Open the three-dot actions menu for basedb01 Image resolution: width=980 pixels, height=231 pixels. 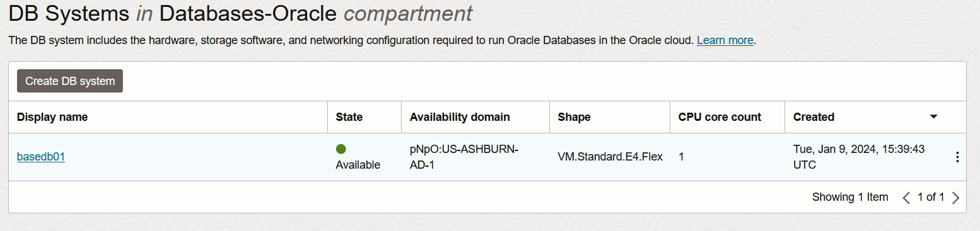pyautogui.click(x=957, y=157)
